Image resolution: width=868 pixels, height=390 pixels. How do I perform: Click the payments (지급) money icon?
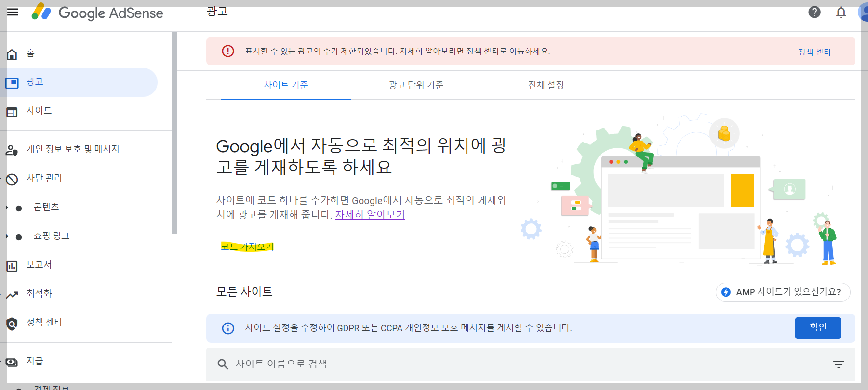click(x=12, y=362)
